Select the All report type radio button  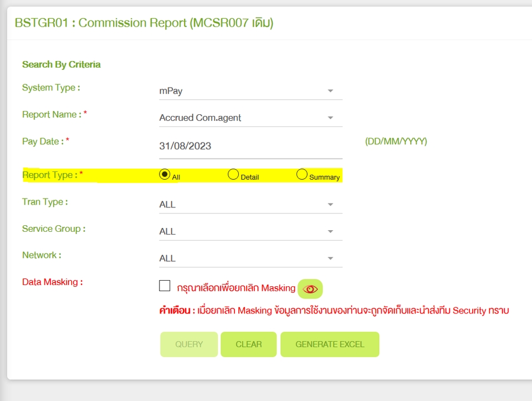coord(165,173)
